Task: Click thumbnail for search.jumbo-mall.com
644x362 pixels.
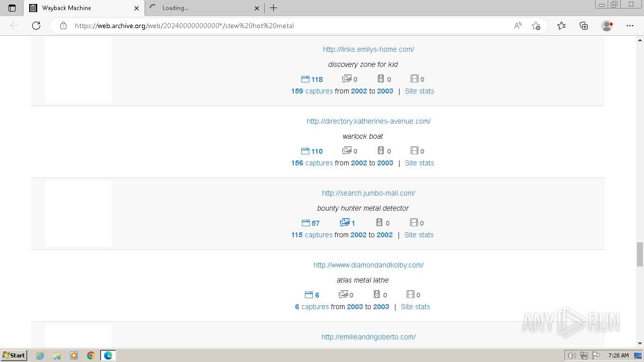Action: pyautogui.click(x=78, y=214)
